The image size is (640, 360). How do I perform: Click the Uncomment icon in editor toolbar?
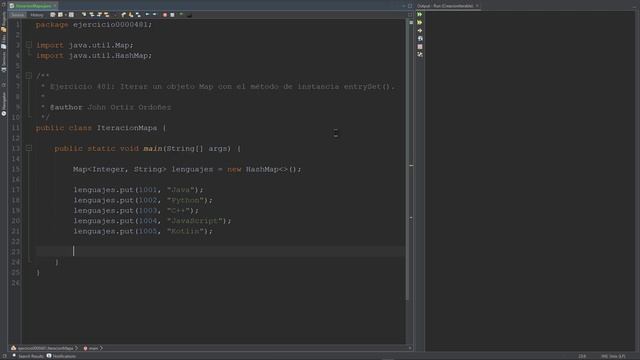[x=181, y=15]
